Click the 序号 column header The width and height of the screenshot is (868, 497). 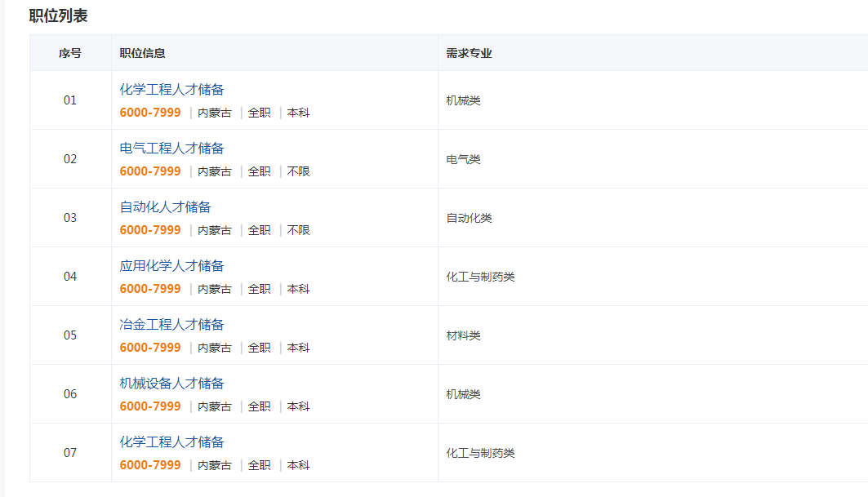point(70,53)
